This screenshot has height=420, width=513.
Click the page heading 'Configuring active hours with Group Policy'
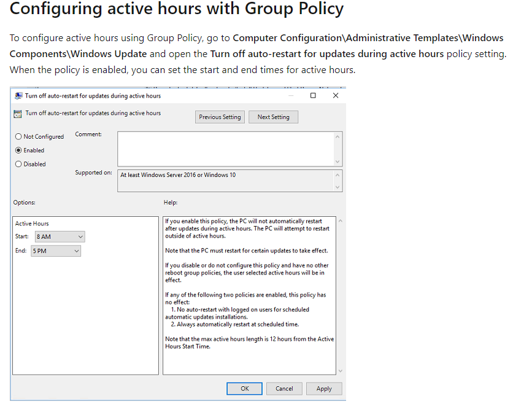coord(177,8)
